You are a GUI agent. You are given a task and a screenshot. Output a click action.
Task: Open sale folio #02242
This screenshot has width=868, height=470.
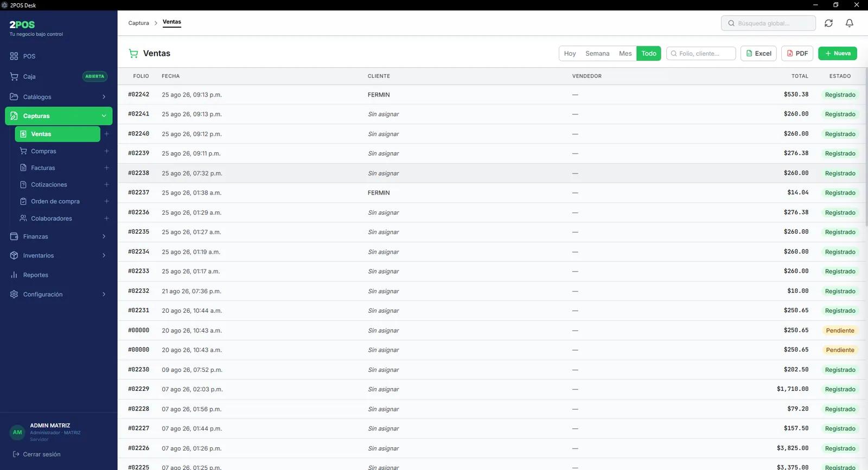(x=138, y=94)
